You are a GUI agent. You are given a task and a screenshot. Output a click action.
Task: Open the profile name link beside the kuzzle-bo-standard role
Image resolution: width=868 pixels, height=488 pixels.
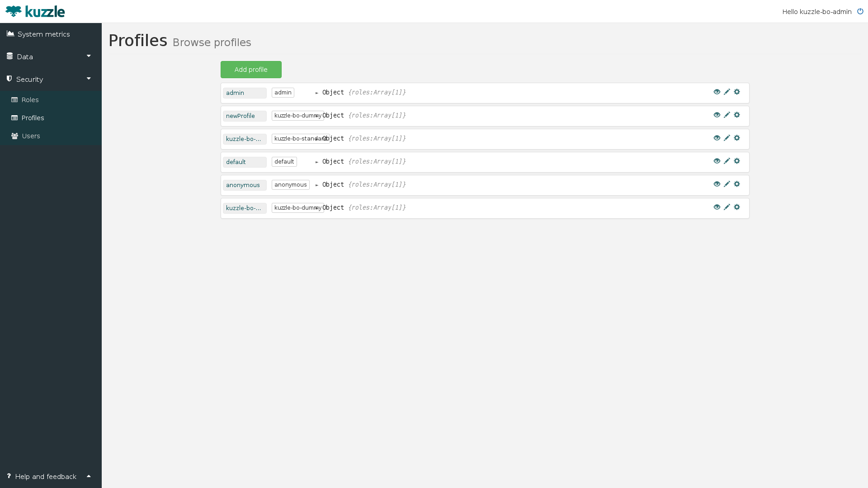point(244,139)
